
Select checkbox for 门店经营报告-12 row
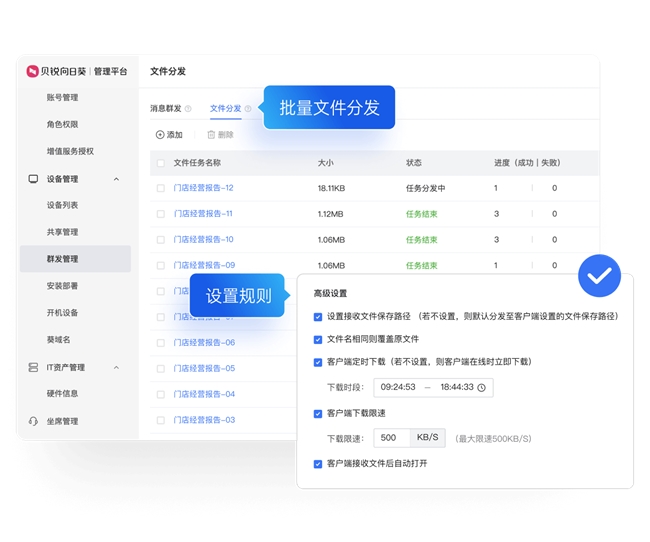click(x=160, y=188)
